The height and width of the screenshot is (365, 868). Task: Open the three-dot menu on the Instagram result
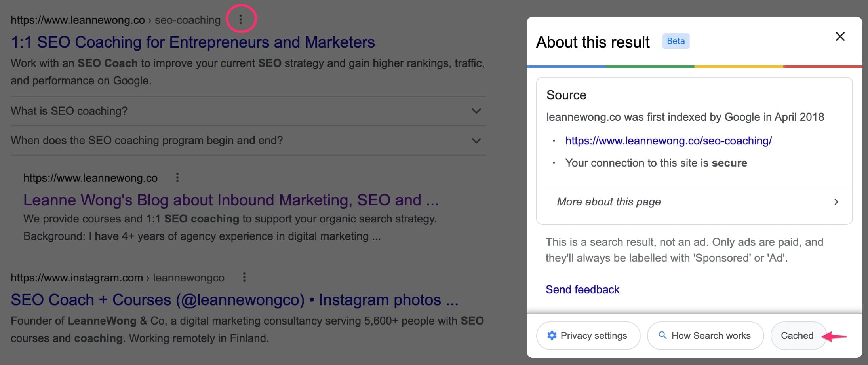[x=244, y=278]
